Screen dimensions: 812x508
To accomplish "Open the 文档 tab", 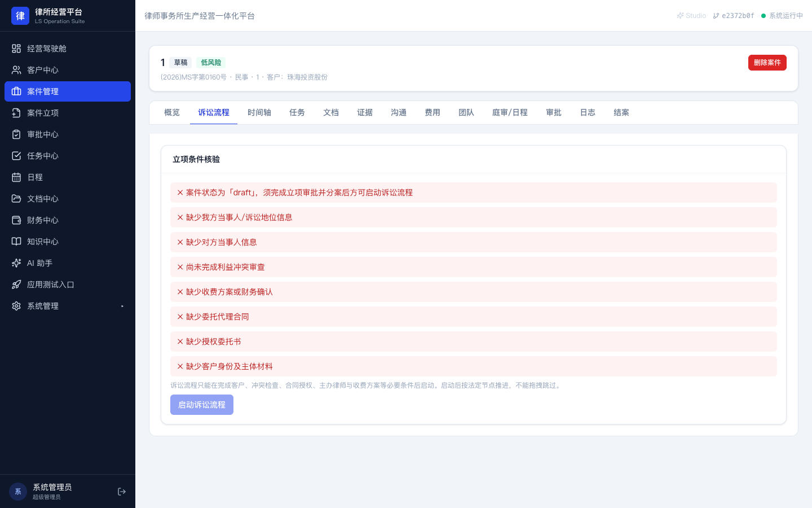I will (331, 113).
